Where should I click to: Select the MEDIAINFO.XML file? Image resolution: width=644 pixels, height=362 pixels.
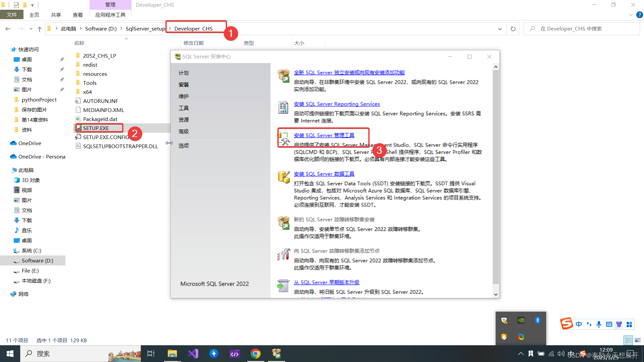click(103, 110)
